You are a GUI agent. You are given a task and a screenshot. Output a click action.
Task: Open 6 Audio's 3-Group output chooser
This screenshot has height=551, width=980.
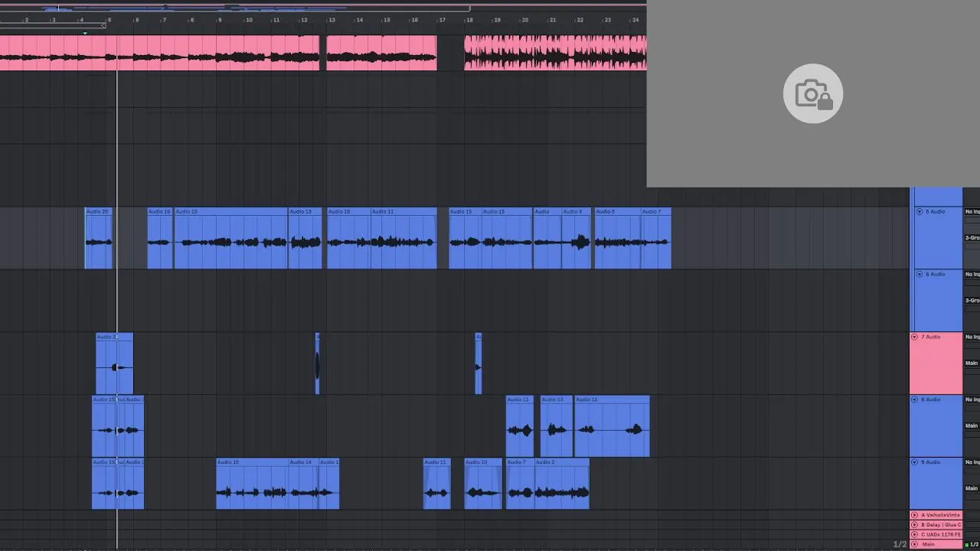[972, 301]
